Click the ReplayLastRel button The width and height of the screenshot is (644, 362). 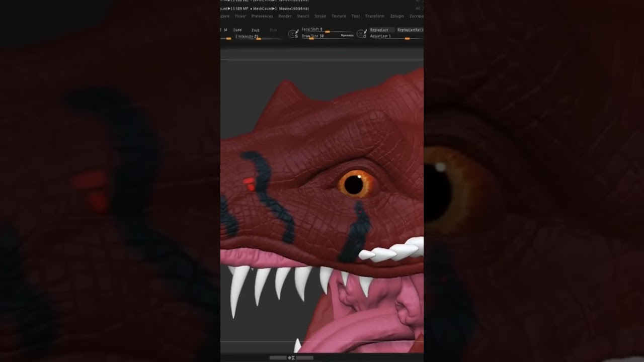410,30
